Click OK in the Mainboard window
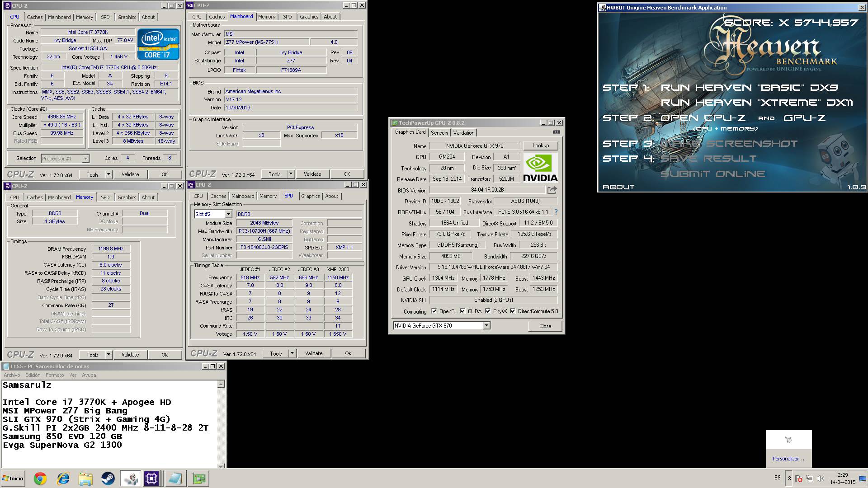The image size is (868, 488). [x=347, y=174]
